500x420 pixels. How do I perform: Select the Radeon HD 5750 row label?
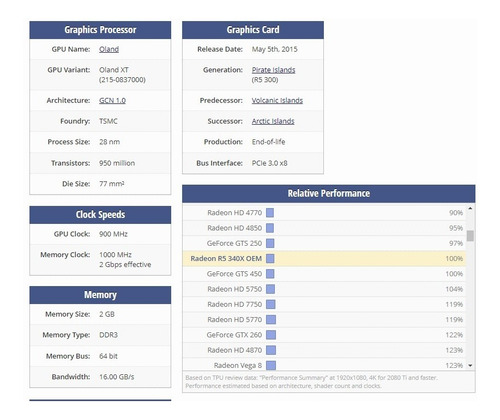point(234,289)
